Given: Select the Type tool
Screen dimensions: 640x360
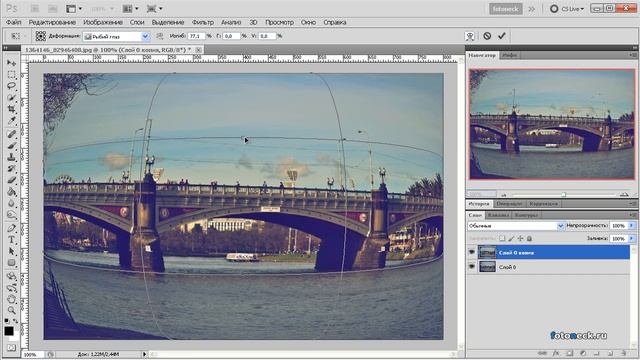Looking at the screenshot, I should pos(11,240).
